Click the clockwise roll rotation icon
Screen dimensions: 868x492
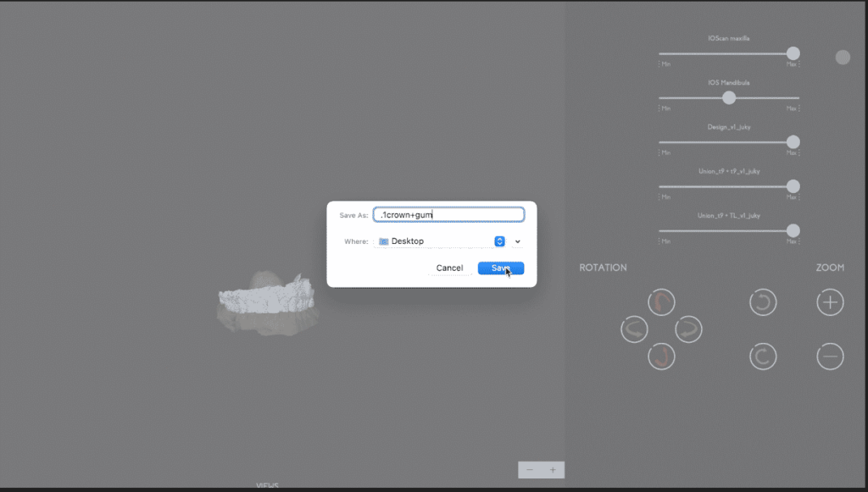(763, 357)
